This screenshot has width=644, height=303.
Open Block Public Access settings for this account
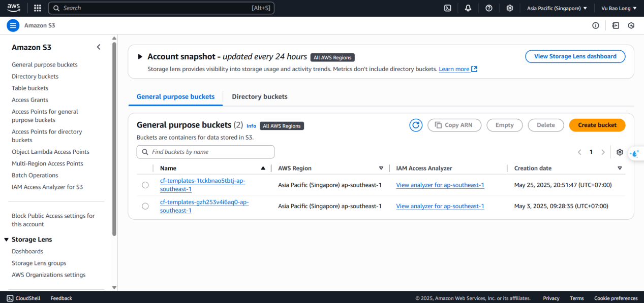(53, 220)
